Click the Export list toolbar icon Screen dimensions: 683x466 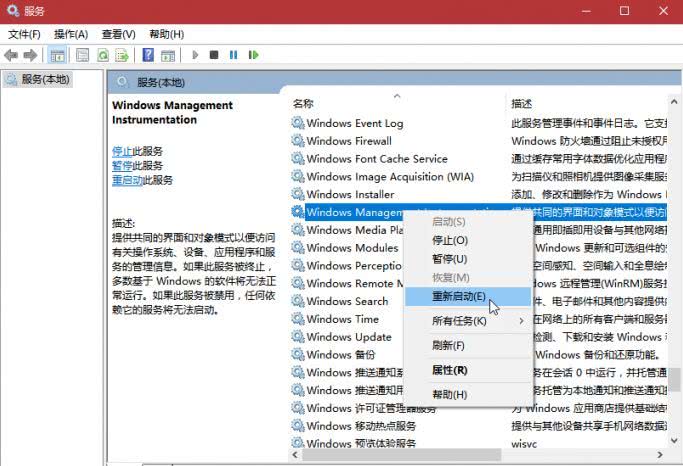click(x=122, y=55)
